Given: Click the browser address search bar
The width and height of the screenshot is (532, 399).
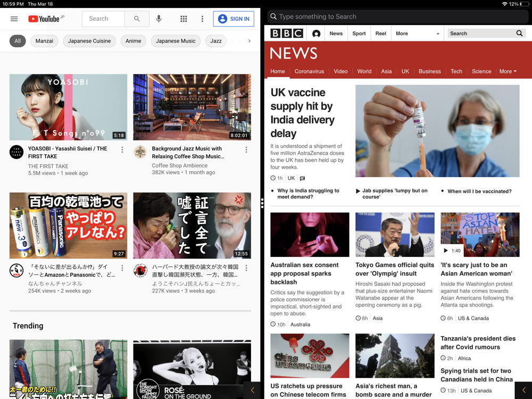Looking at the screenshot, I should [397, 16].
